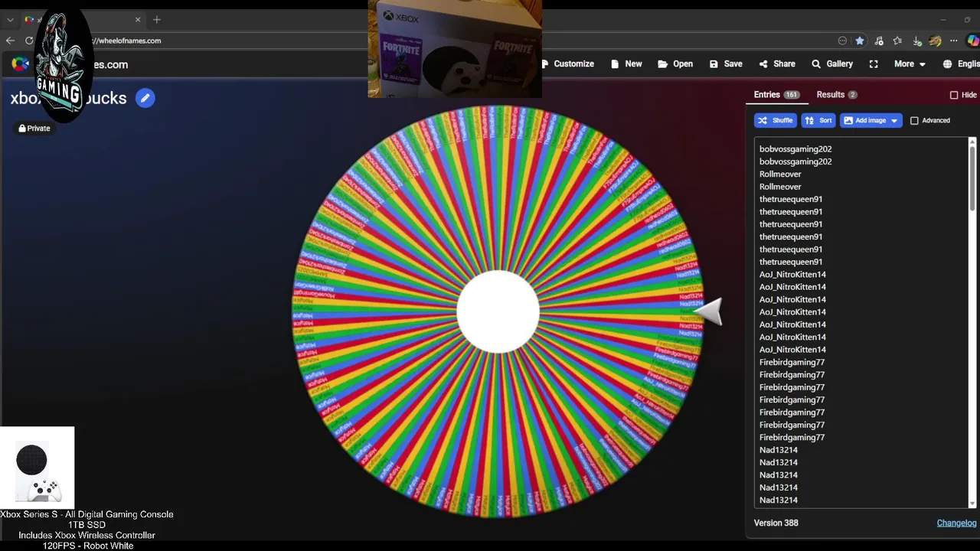
Task: Open the tab list dropdown chevron
Action: (10, 19)
